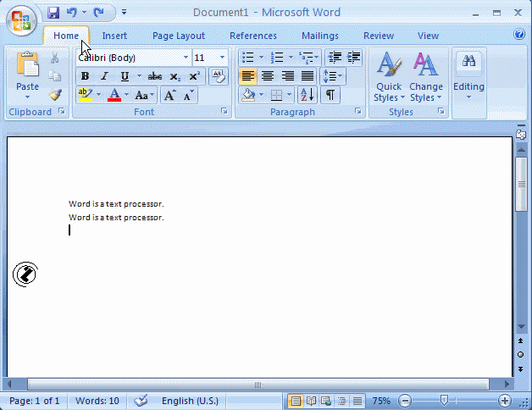Increase paragraph indent

click(x=353, y=58)
